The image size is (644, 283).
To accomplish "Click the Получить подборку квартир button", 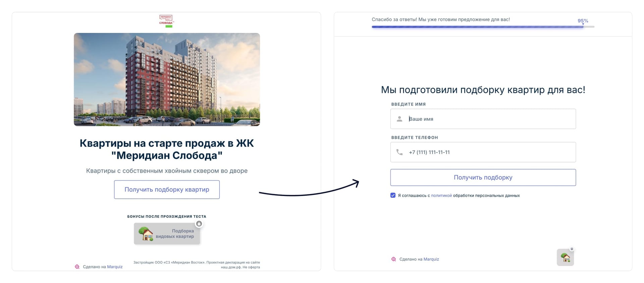I will 167,189.
